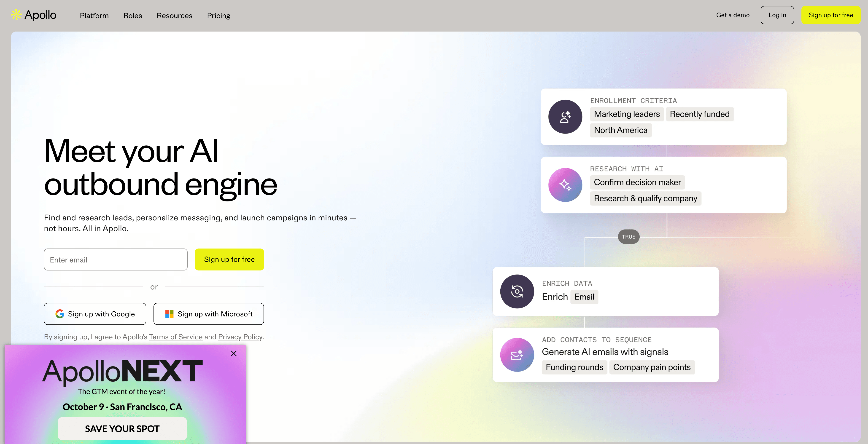
Task: Click the Marketing leaders tag
Action: 627,114
